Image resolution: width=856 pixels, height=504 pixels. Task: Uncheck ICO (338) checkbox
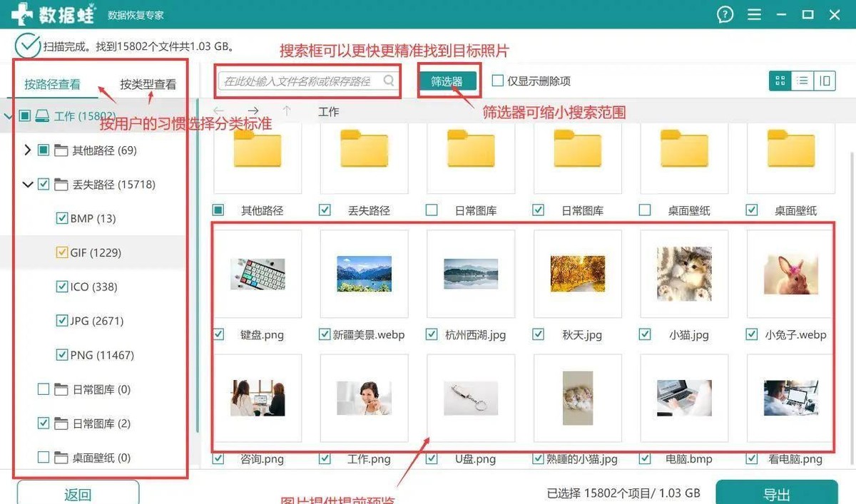(61, 287)
